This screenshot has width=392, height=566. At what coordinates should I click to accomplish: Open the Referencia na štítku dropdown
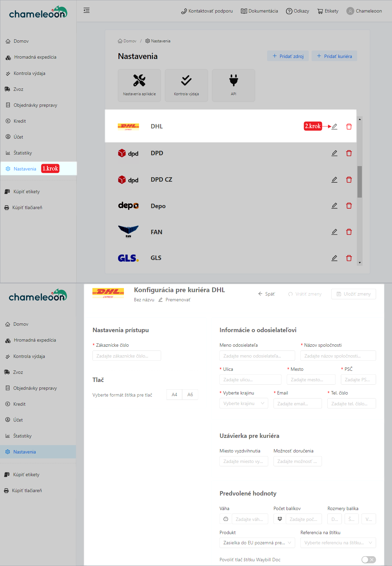coord(338,543)
